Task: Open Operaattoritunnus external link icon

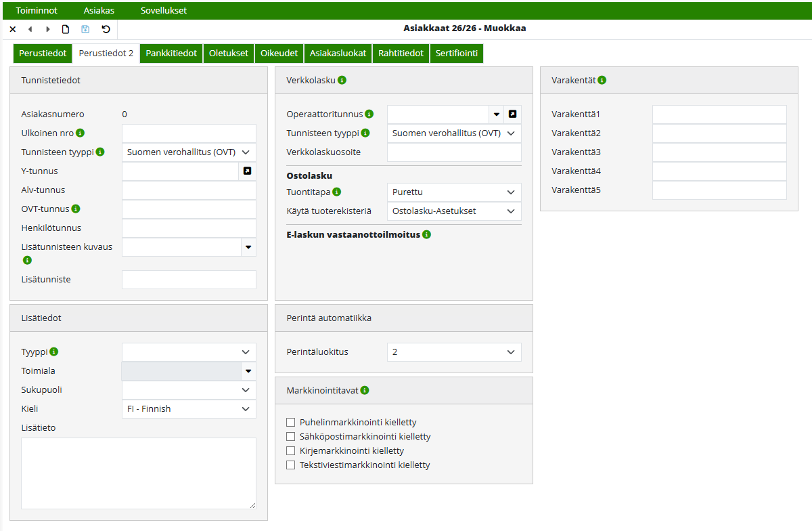Action: coord(512,114)
